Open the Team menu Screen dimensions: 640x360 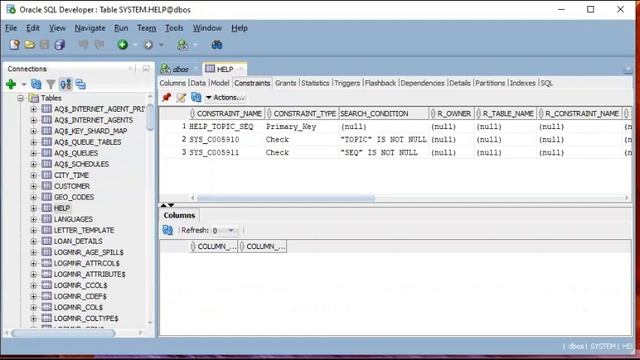click(147, 28)
